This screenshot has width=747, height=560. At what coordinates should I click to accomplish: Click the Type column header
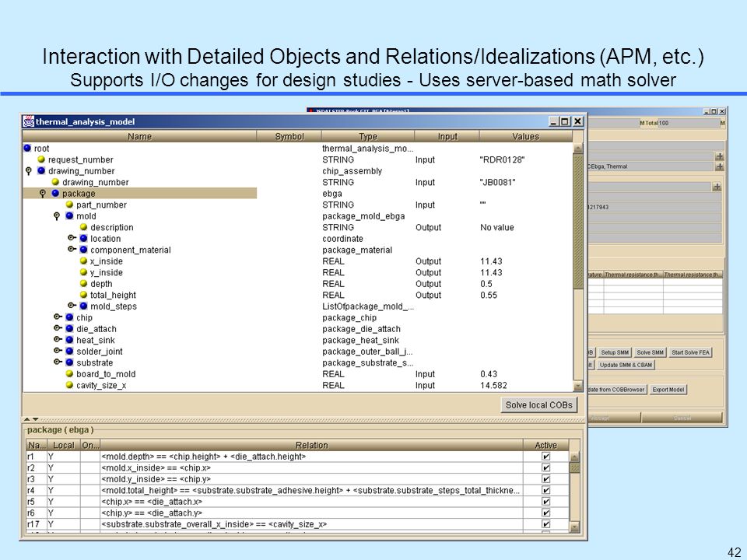pyautogui.click(x=368, y=136)
